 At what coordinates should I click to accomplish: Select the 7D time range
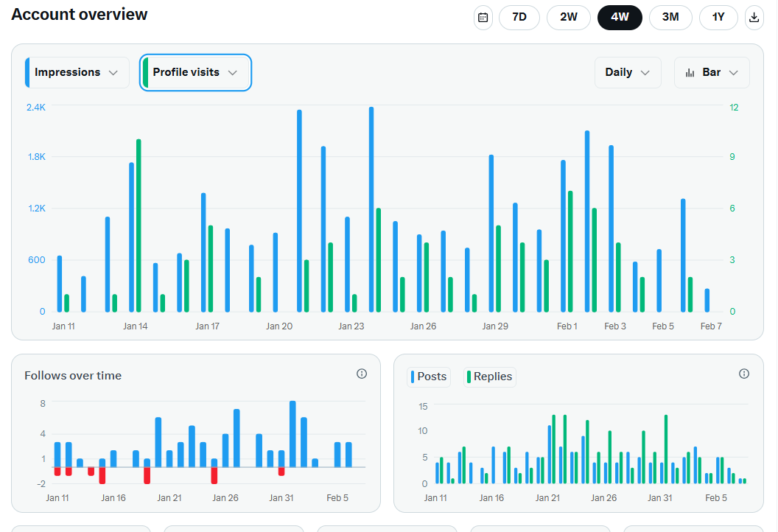519,18
